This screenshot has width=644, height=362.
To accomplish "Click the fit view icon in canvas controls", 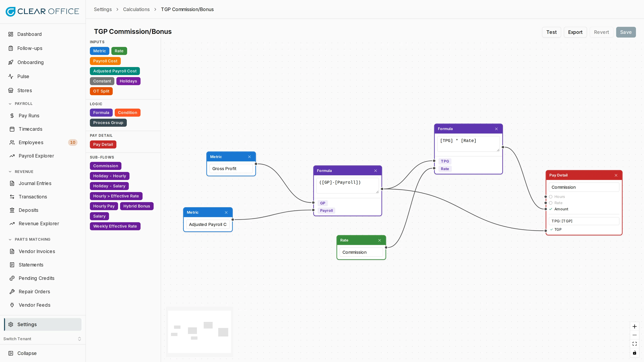I will pyautogui.click(x=634, y=344).
